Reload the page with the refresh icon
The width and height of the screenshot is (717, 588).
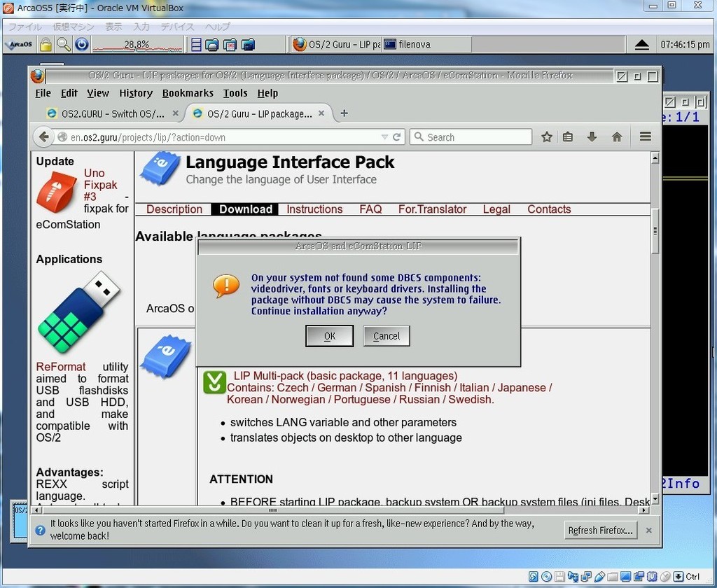(396, 137)
